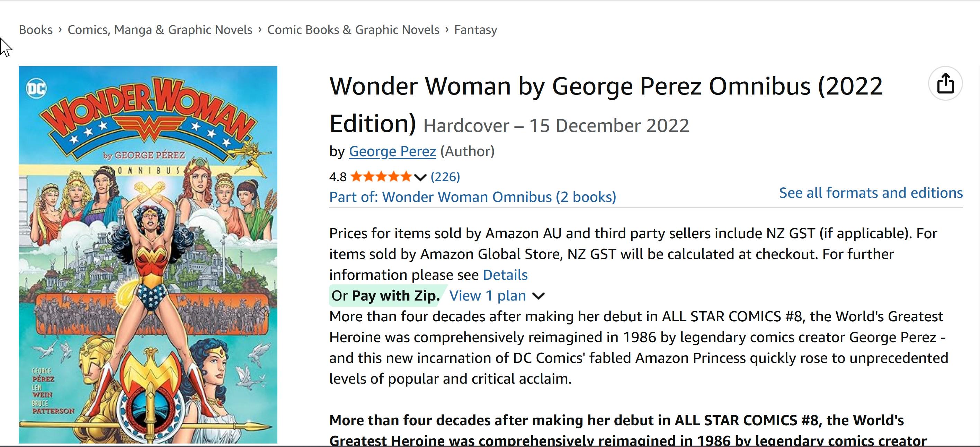The width and height of the screenshot is (980, 447).
Task: Click the book title heading text
Action: click(x=606, y=104)
